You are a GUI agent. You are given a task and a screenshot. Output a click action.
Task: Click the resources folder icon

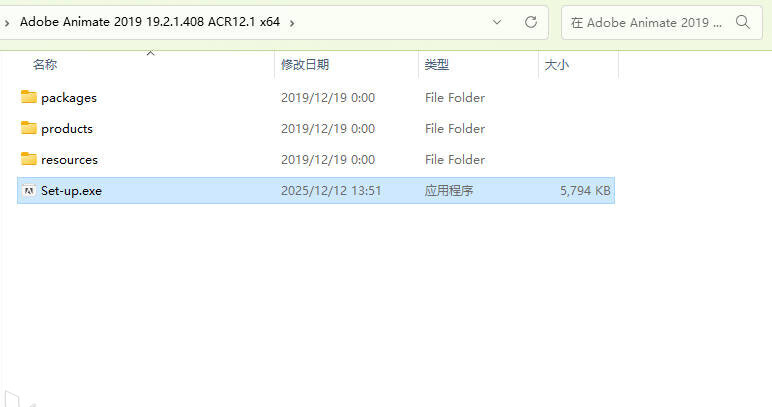click(x=29, y=159)
